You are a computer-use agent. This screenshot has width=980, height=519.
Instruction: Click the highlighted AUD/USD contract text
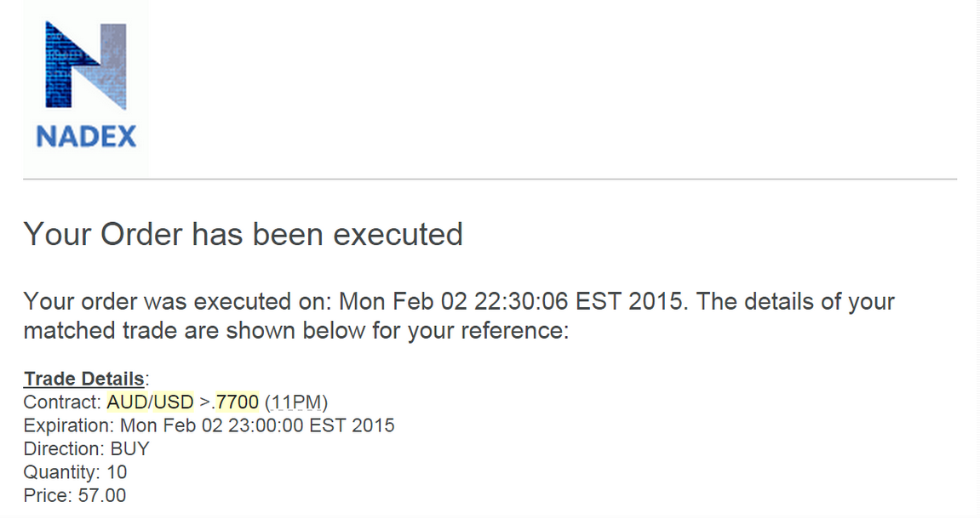150,402
